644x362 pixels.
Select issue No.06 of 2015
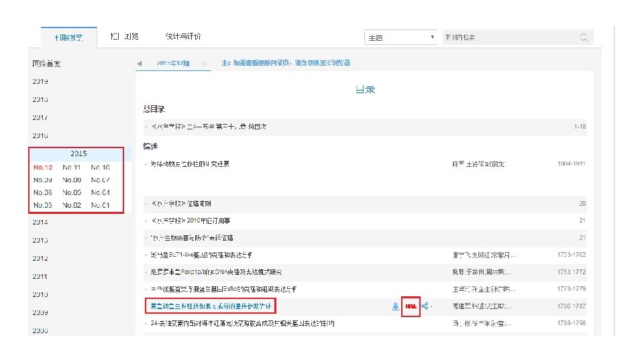[43, 192]
